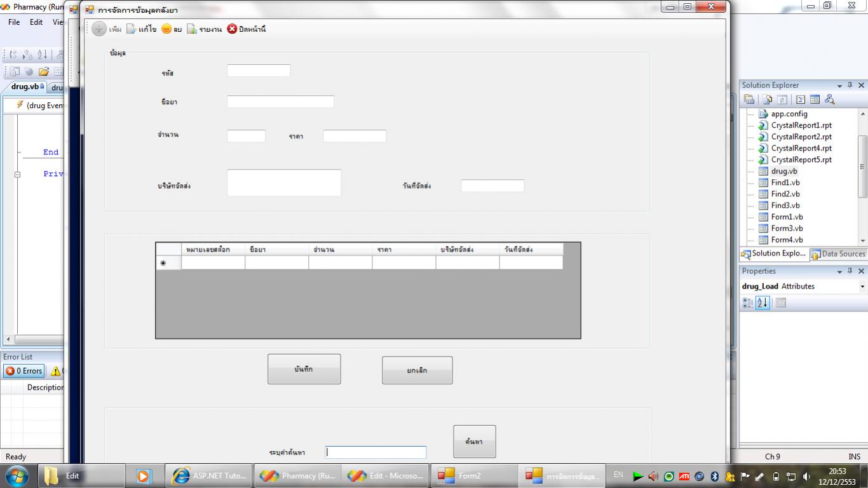Collapse the Private code block outline box
Viewport: 868px width, 488px height.
click(17, 174)
